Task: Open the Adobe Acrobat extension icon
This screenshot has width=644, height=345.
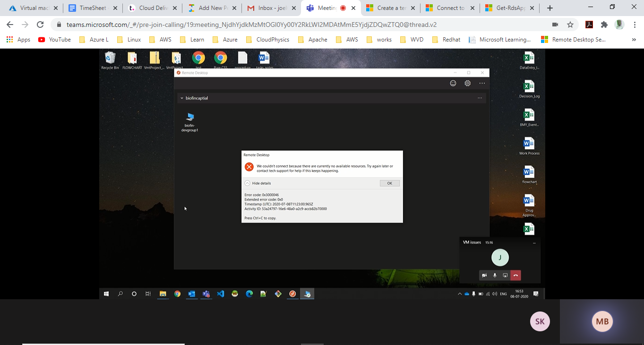Action: click(x=588, y=24)
